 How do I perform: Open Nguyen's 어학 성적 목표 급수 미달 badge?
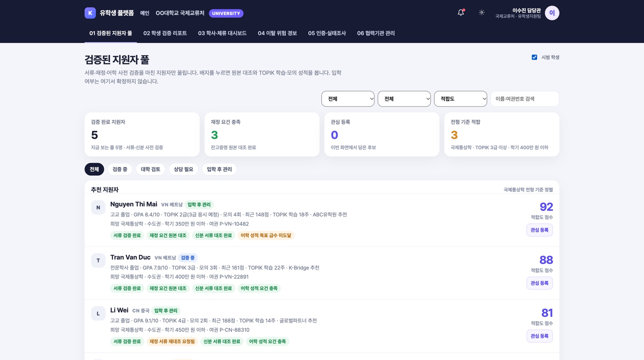click(266, 236)
